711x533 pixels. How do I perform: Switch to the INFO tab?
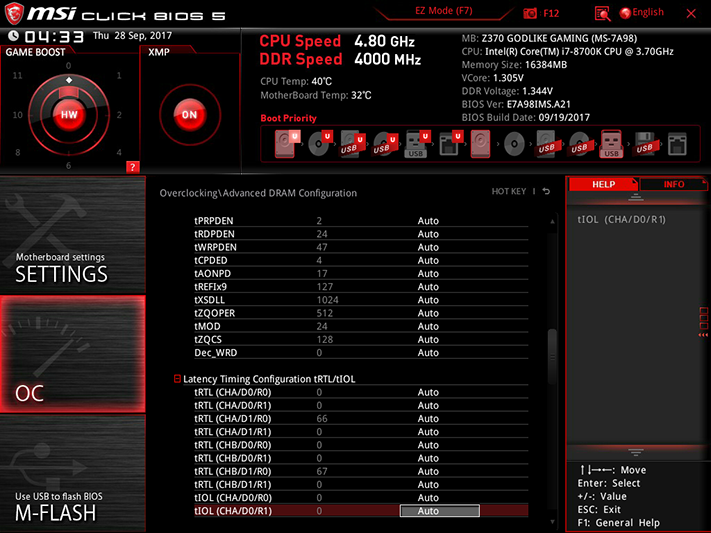673,184
